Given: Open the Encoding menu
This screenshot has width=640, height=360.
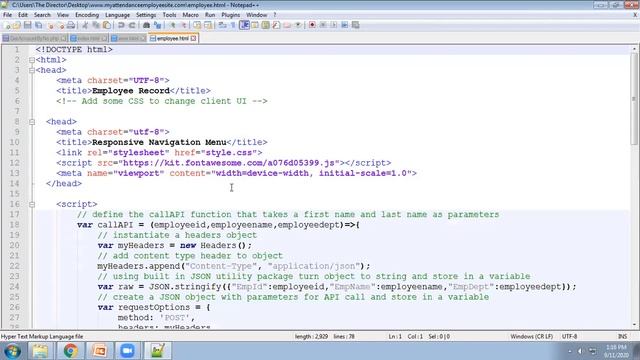Looking at the screenshot, I should pyautogui.click(x=87, y=15).
